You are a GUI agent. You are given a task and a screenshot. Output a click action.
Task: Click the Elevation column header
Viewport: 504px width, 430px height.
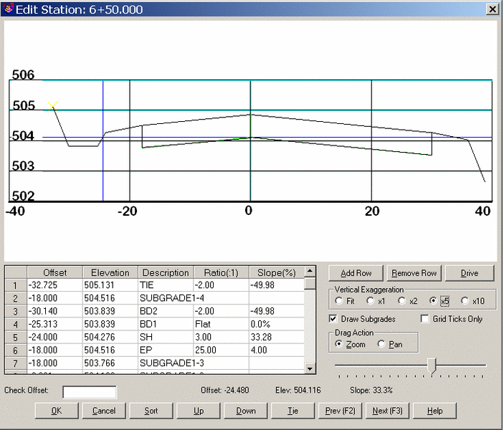pos(110,272)
